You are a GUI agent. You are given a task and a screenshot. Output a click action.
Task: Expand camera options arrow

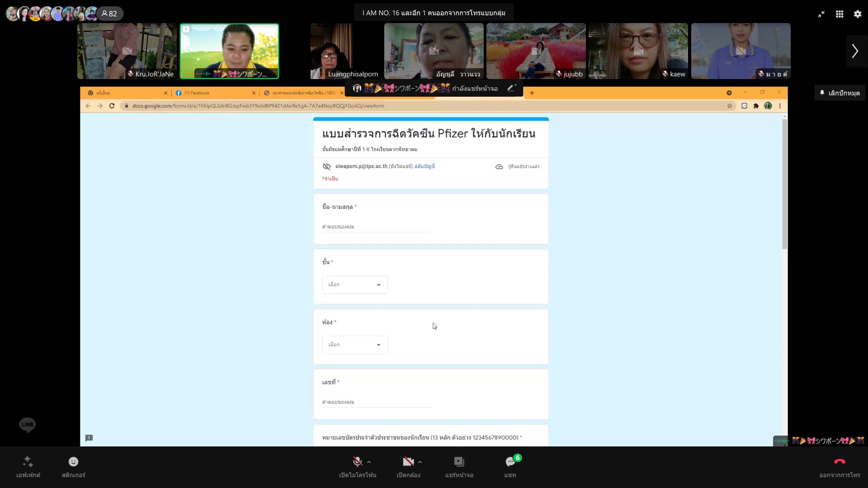coord(420,462)
